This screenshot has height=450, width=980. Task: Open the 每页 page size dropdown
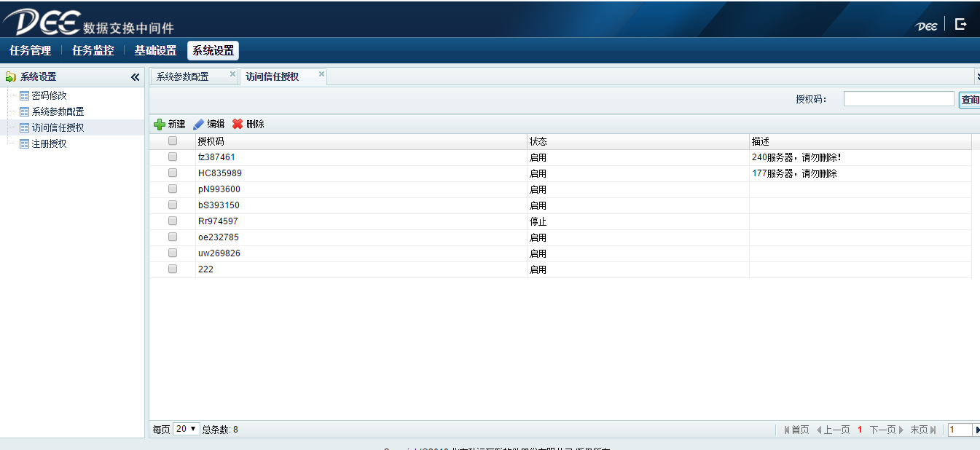186,430
